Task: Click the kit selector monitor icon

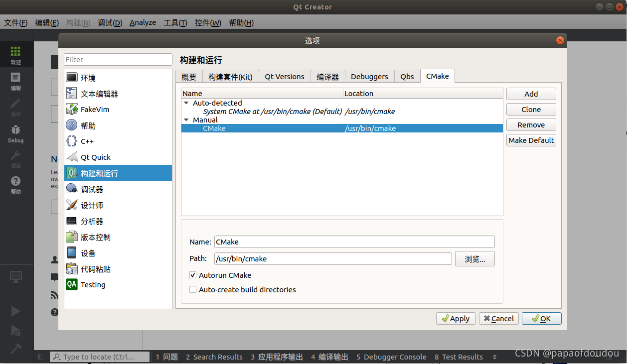Action: point(16,276)
